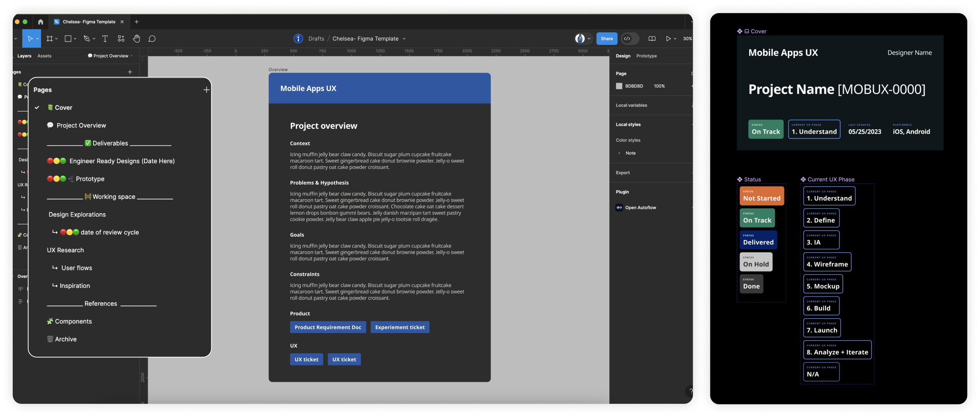Viewport: 980px width, 417px height.
Task: Open the 30% zoom level menu
Action: point(687,39)
